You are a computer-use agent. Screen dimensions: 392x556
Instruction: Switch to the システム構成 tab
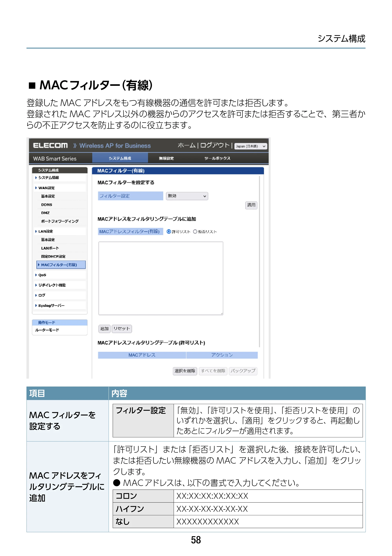[x=120, y=158]
